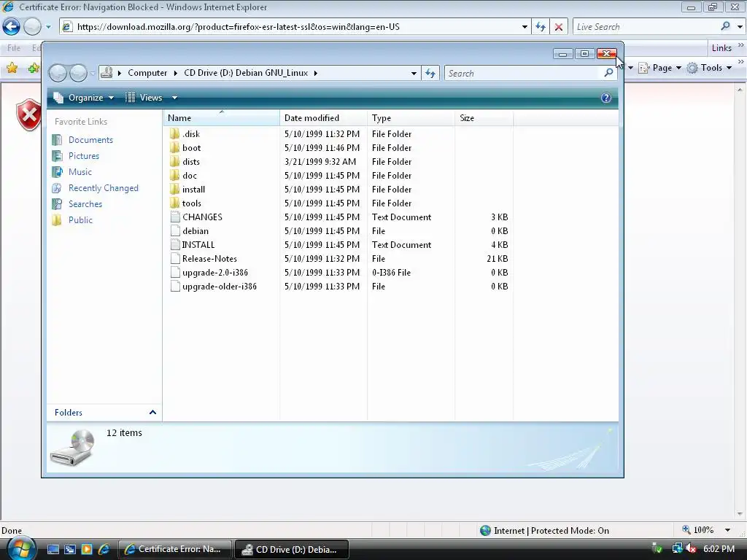Screen dimensions: 747x560
Task: Click Live Search box in Internet Explorer
Action: [x=646, y=27]
